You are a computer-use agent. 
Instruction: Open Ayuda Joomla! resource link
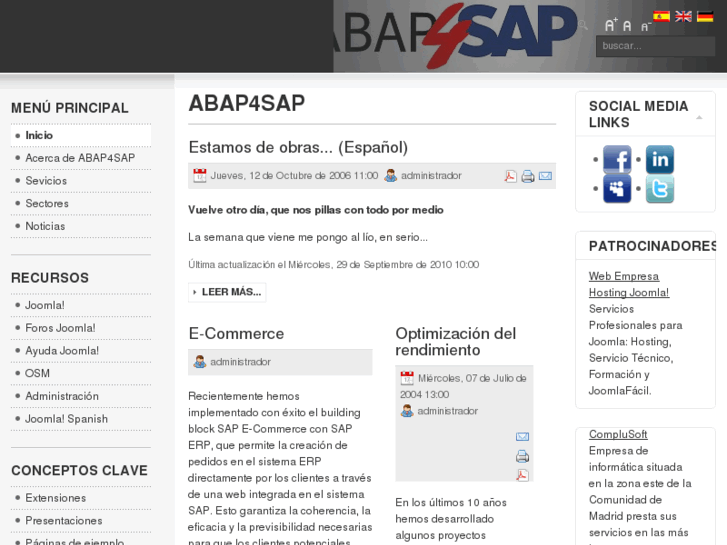click(x=62, y=351)
